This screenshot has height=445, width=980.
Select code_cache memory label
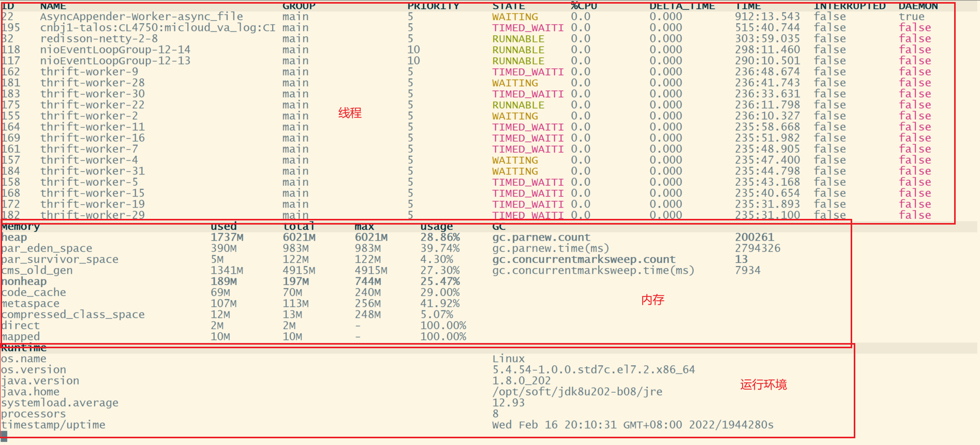[x=34, y=292]
